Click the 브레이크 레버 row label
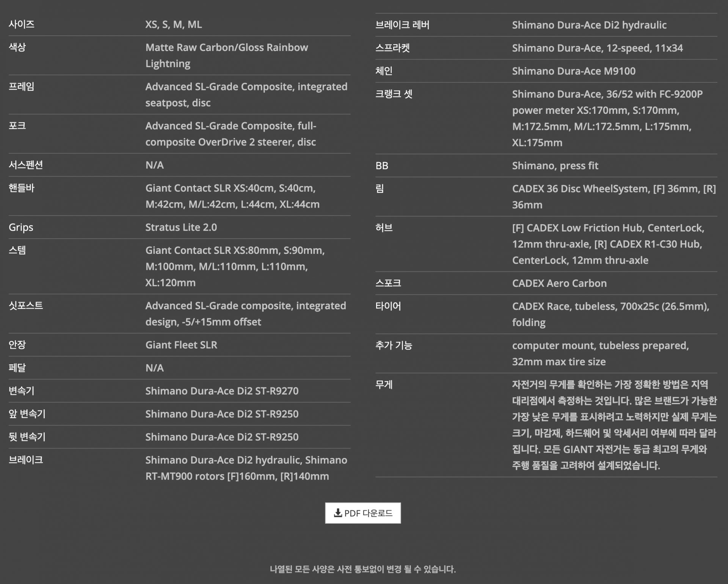The height and width of the screenshot is (584, 728). 402,25
